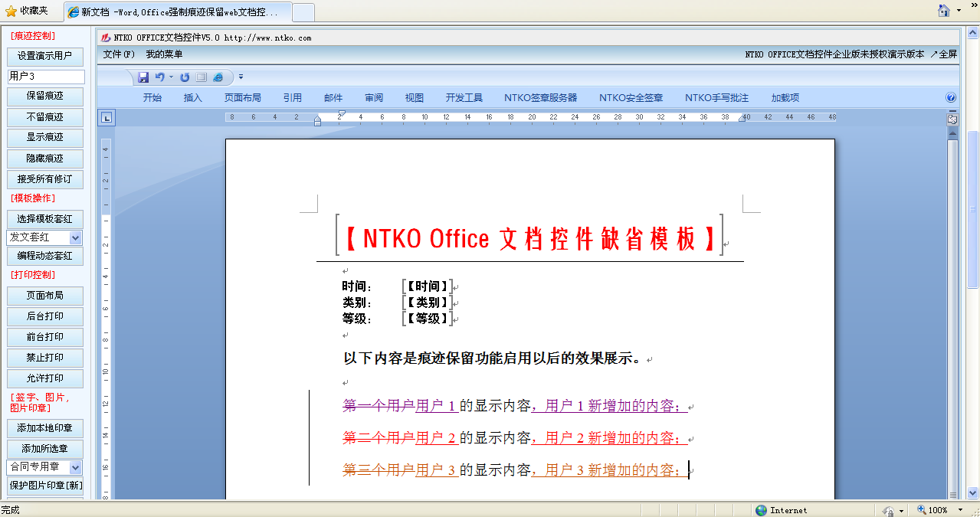Click the tab stop selector icon
The image size is (980, 517).
tap(107, 117)
